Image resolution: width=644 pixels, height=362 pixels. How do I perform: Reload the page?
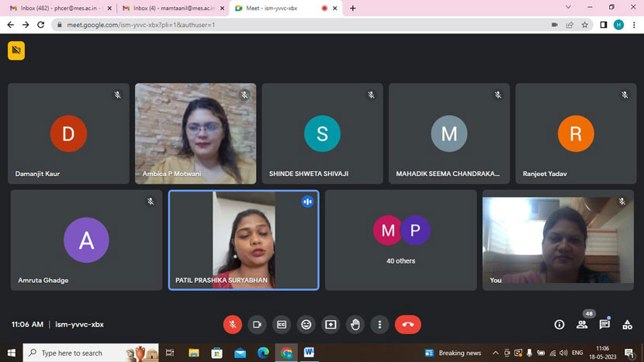click(x=40, y=25)
